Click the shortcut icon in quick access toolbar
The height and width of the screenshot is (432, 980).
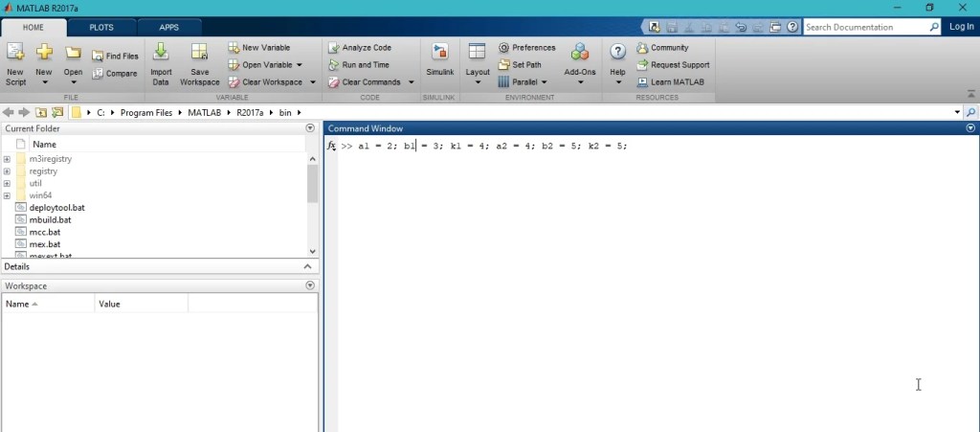tap(655, 27)
